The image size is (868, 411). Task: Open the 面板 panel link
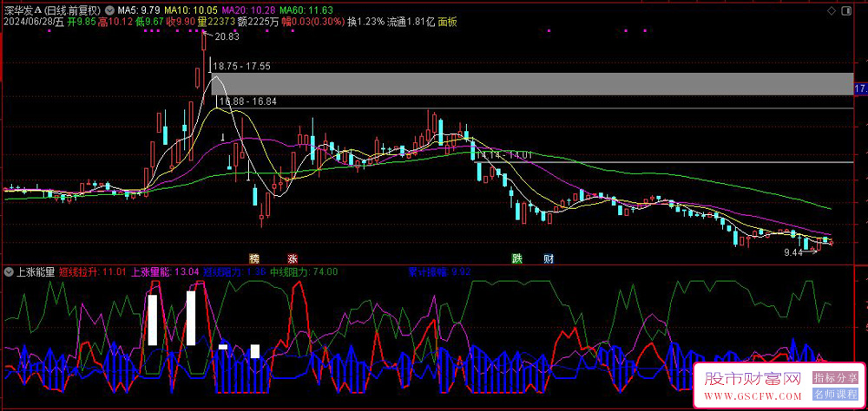447,21
